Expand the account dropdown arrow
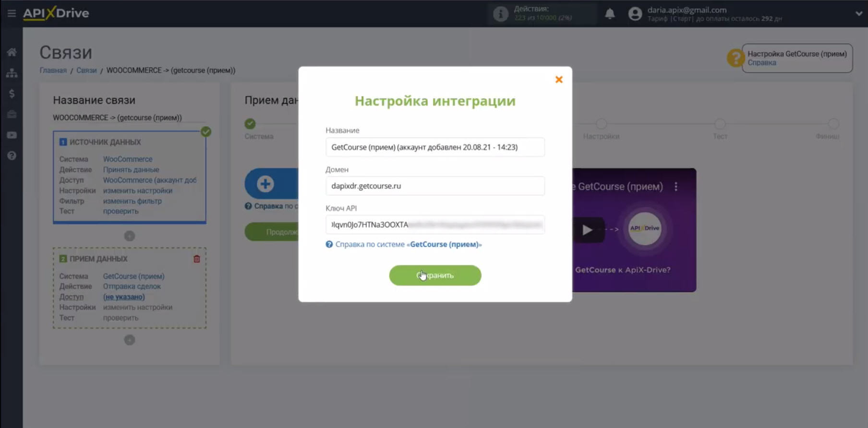This screenshot has width=868, height=428. click(x=859, y=13)
